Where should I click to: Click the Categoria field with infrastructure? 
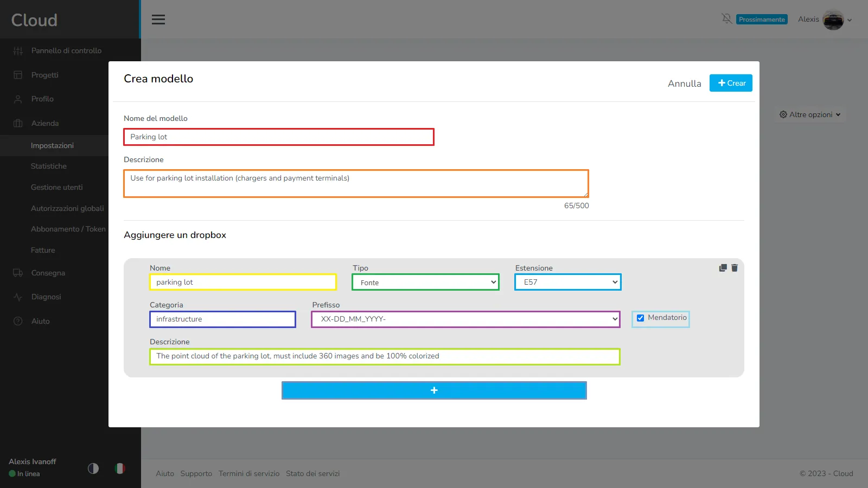pos(222,319)
